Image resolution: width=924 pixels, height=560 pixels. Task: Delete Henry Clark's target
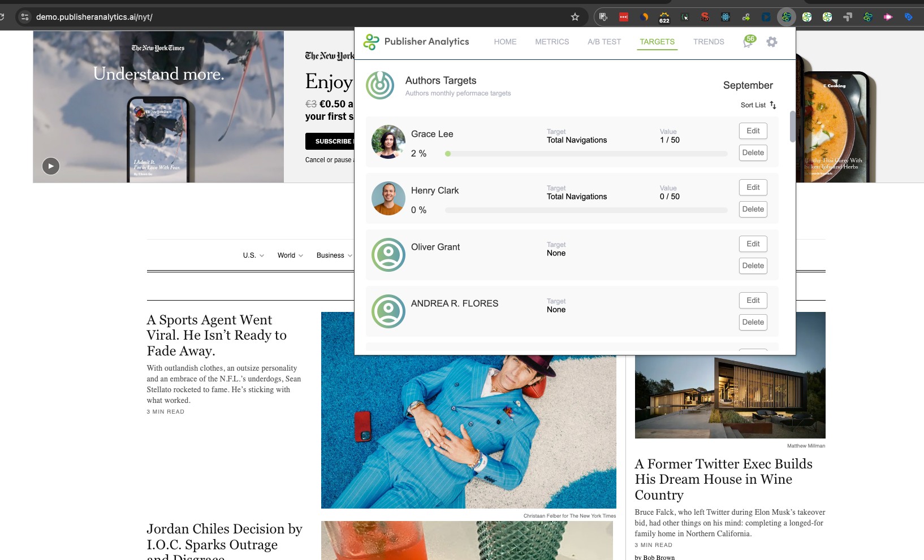point(753,209)
